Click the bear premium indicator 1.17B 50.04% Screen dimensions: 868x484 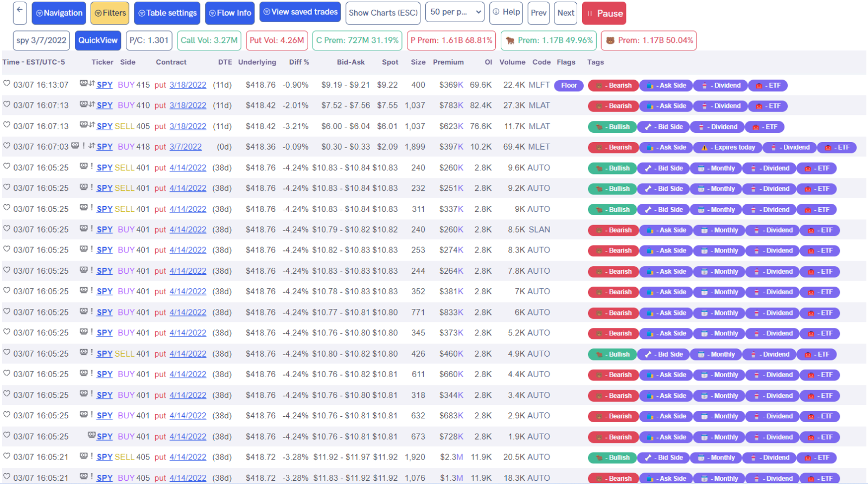coord(649,40)
